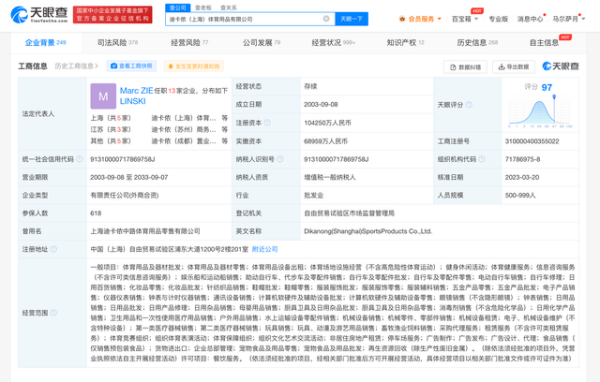Click the info icon next to 注册资本

coord(267,123)
